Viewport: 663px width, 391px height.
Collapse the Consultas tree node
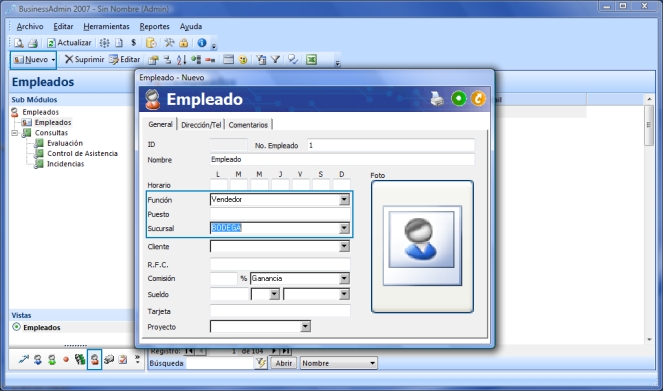coord(15,133)
